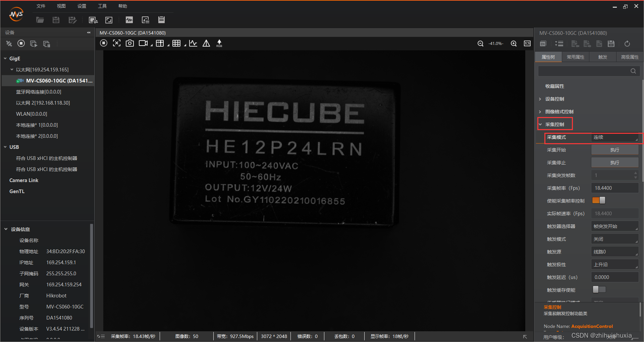Collapse the USB tree node

5,147
